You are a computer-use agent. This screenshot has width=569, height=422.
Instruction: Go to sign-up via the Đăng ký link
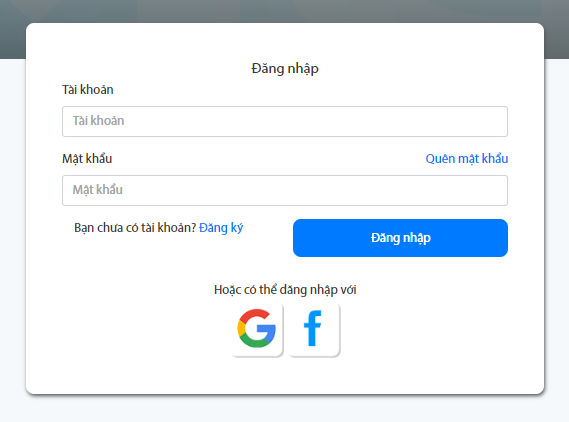coord(221,228)
